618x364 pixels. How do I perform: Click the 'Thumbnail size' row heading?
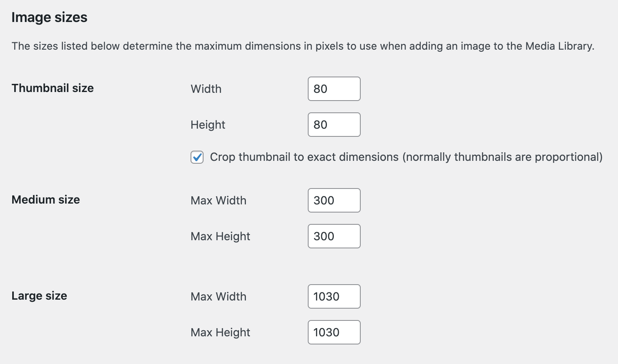(53, 88)
